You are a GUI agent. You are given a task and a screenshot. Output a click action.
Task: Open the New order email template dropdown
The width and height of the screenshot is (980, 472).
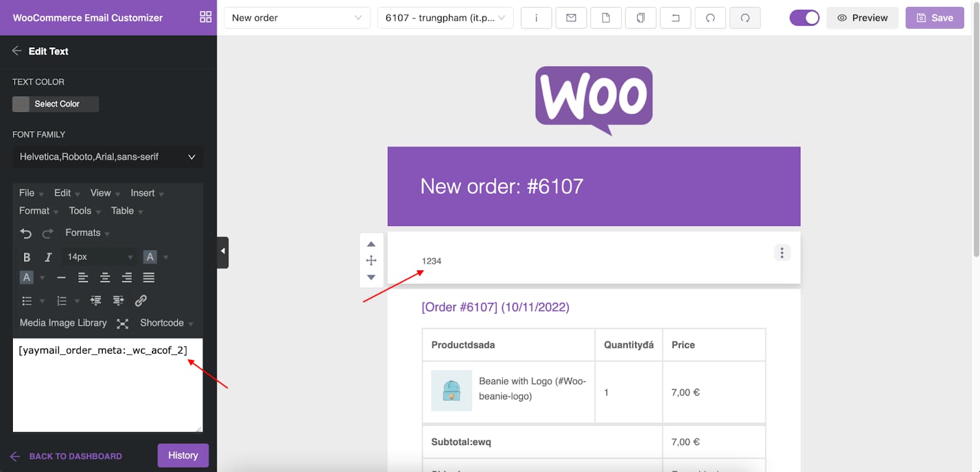pyautogui.click(x=297, y=18)
